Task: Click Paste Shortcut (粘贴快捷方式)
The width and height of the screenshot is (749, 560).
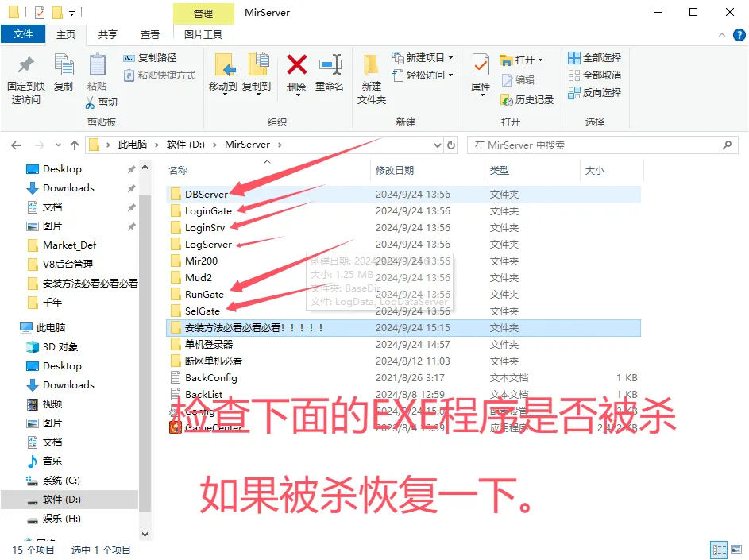Action: coord(160,75)
